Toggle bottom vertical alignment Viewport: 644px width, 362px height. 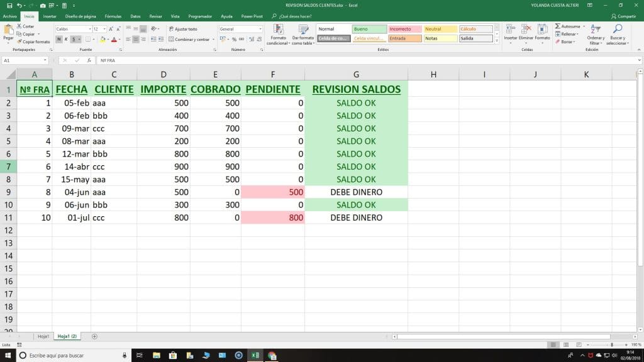coord(143,29)
